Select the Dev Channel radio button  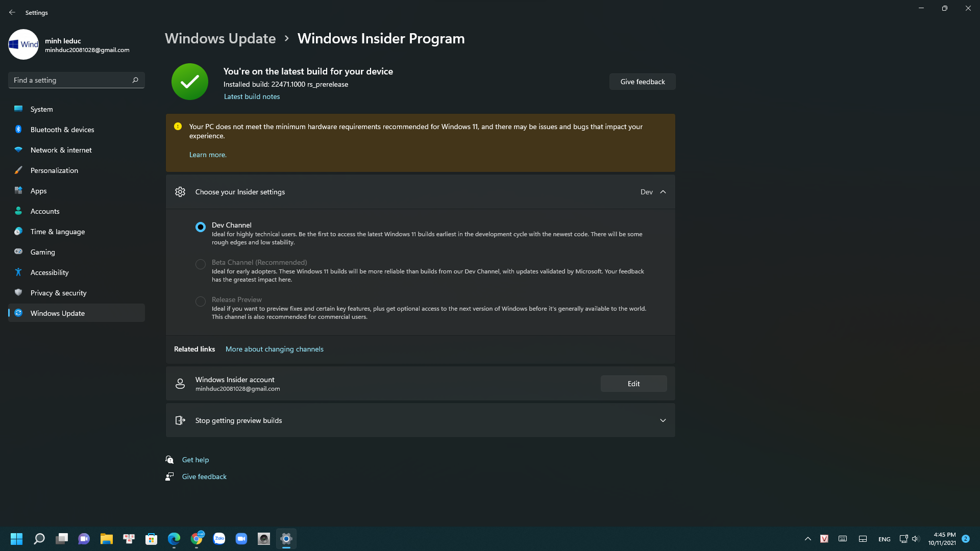tap(201, 227)
